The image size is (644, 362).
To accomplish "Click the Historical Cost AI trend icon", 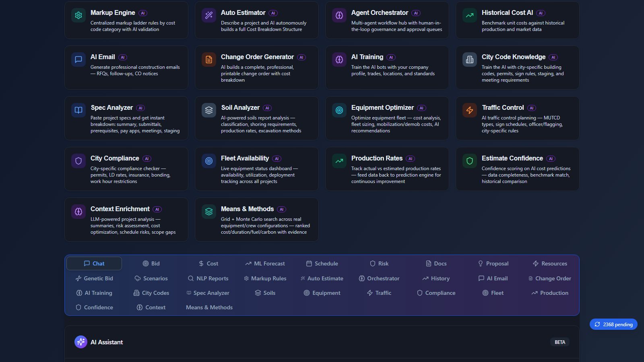I will coord(470,15).
